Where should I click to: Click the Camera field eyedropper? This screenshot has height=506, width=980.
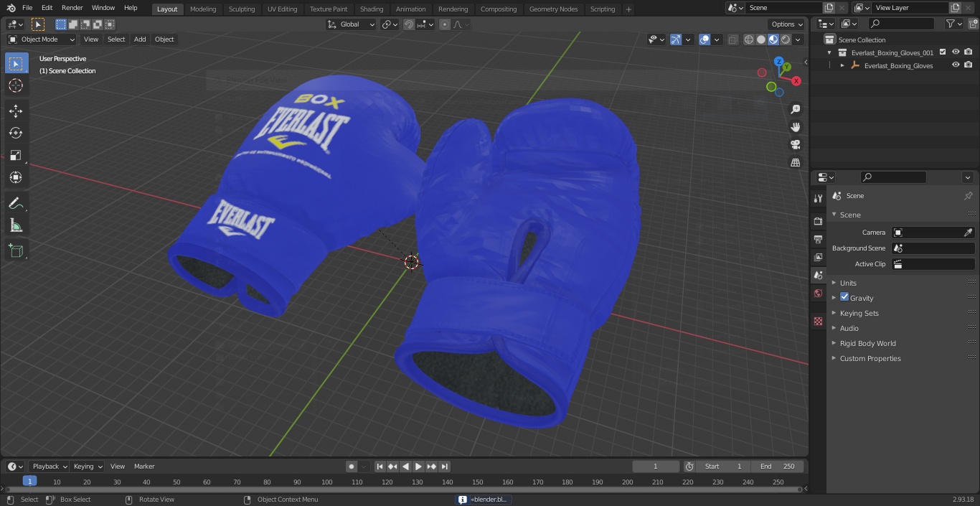[968, 233]
